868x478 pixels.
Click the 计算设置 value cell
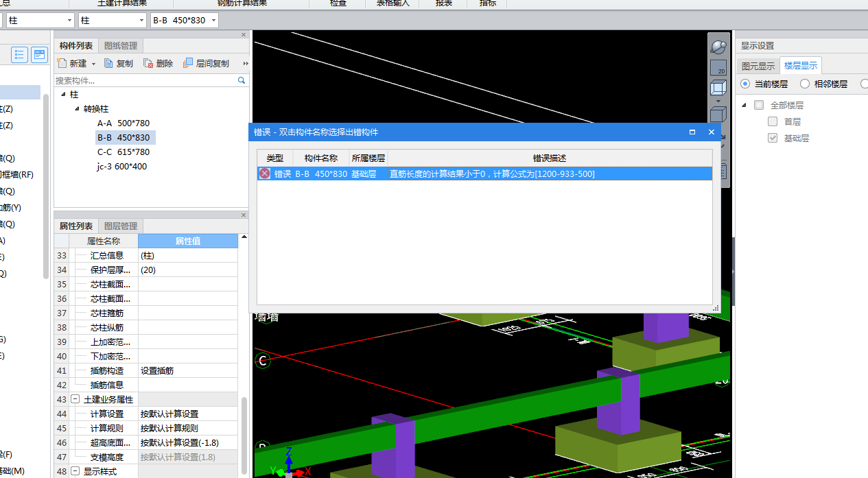pos(188,414)
